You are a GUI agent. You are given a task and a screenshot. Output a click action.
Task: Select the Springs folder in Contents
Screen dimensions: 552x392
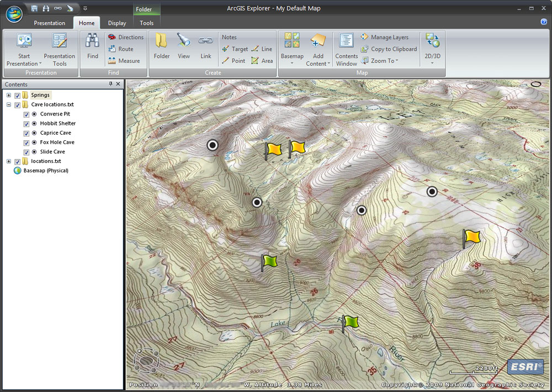(40, 95)
